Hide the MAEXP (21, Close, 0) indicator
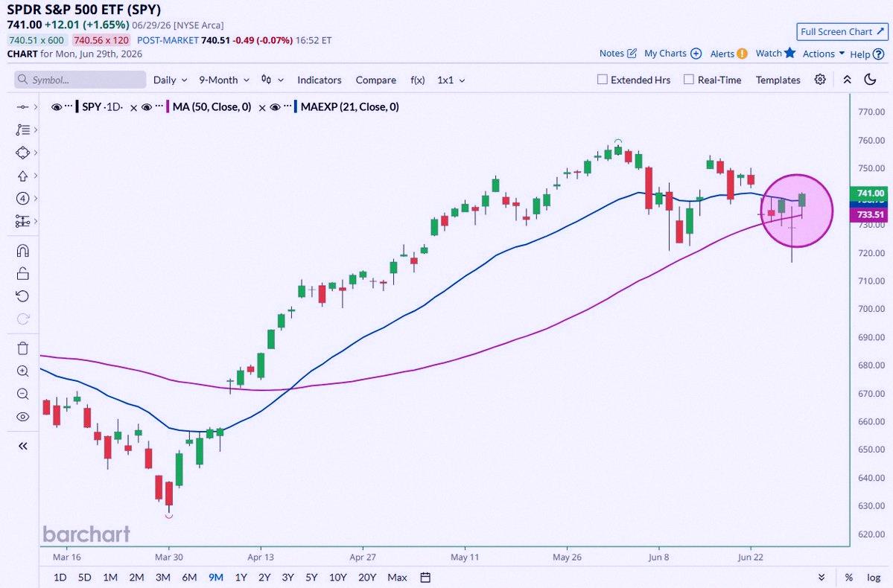Viewport: 893px width, 588px height. pos(275,107)
